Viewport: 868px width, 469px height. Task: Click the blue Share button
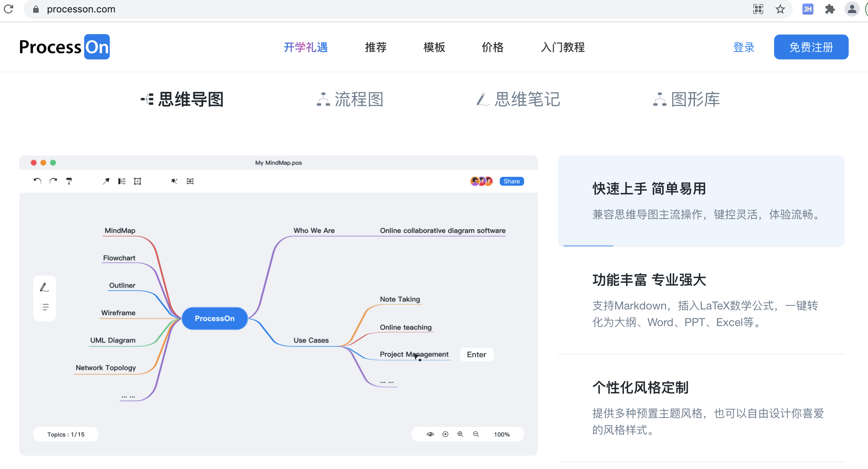click(x=512, y=181)
